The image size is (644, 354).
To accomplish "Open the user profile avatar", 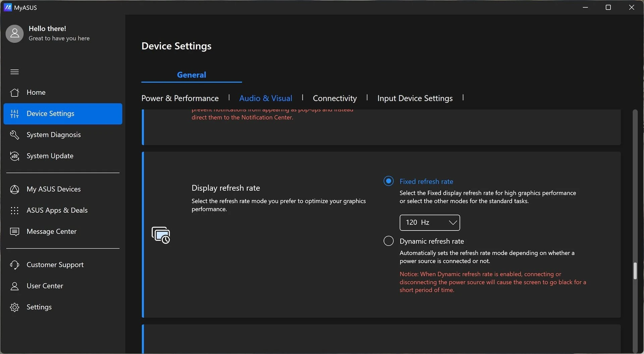I will point(14,34).
